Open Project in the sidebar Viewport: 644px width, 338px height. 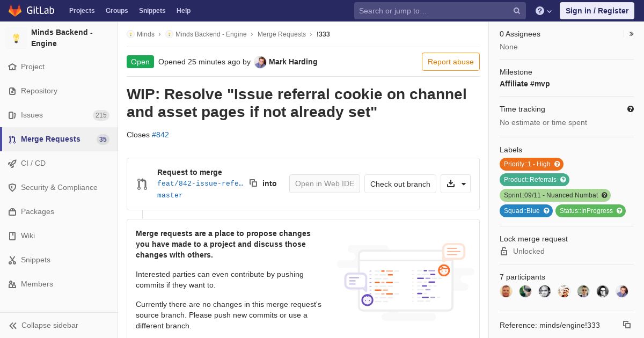coord(59,67)
